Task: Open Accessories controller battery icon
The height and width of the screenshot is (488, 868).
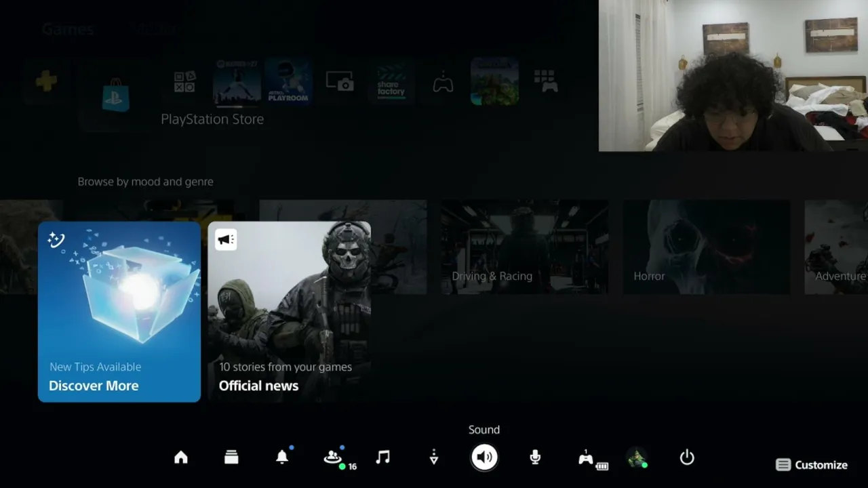Action: coord(592,459)
